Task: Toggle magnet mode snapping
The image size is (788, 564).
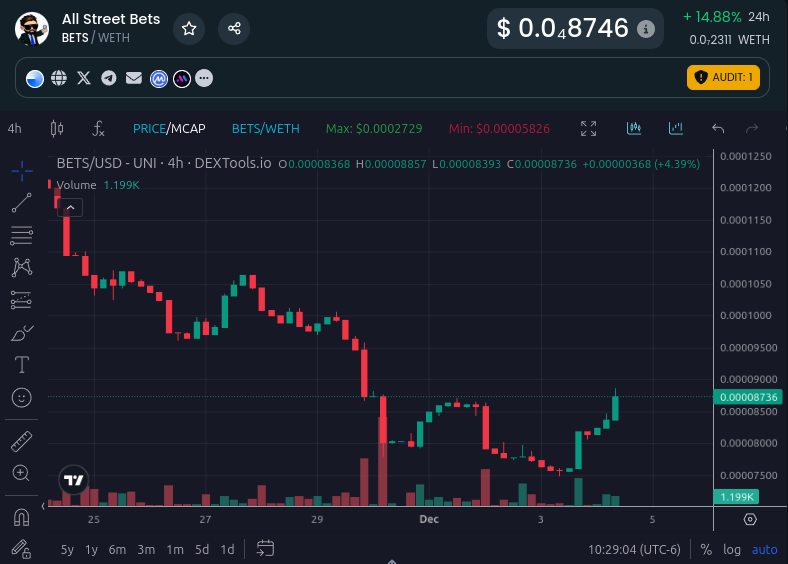Action: pyautogui.click(x=22, y=517)
